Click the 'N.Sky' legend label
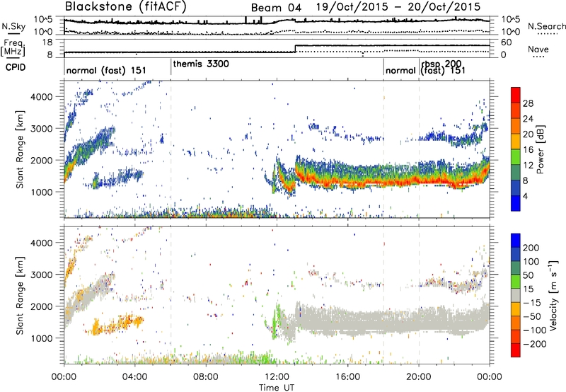Image resolution: width=566 pixels, height=392 pixels. click(x=13, y=26)
